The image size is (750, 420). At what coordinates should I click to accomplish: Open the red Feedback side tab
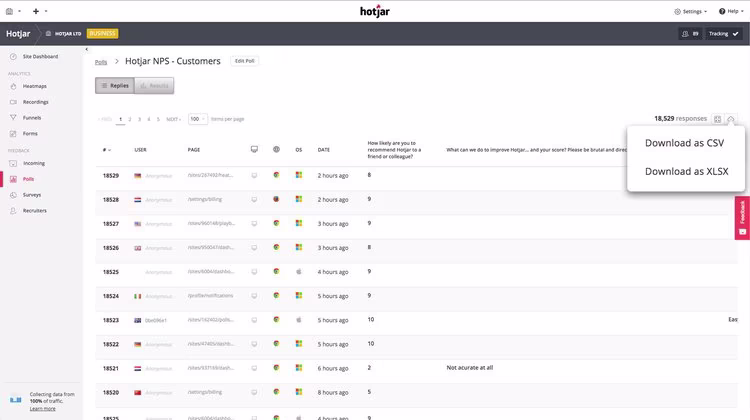coord(742,218)
